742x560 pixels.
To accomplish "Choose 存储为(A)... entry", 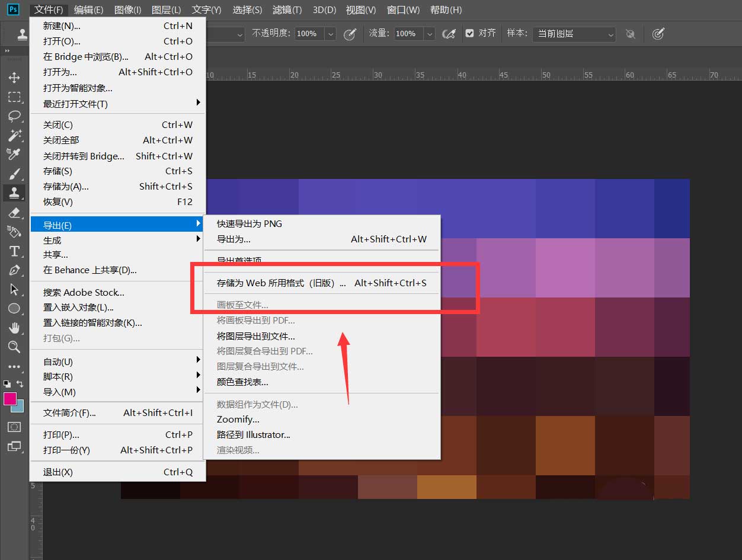I will (x=117, y=186).
